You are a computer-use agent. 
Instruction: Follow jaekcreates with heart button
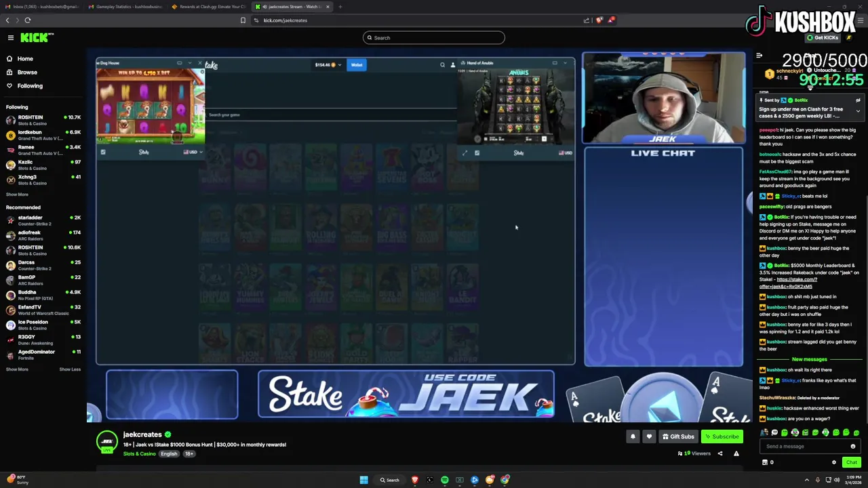(649, 436)
